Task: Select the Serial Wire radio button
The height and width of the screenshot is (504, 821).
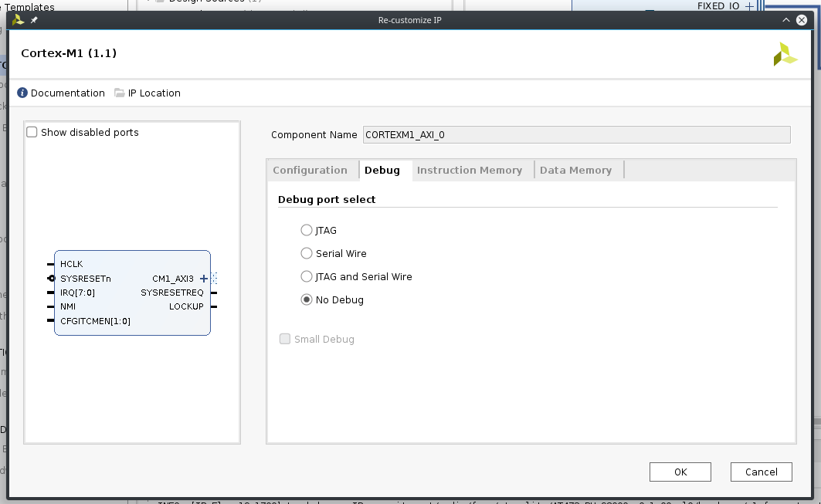Action: click(307, 253)
